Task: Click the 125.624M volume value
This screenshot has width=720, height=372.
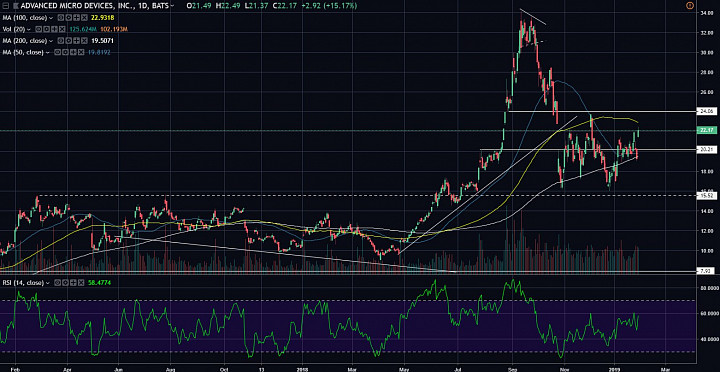Action: [x=83, y=29]
